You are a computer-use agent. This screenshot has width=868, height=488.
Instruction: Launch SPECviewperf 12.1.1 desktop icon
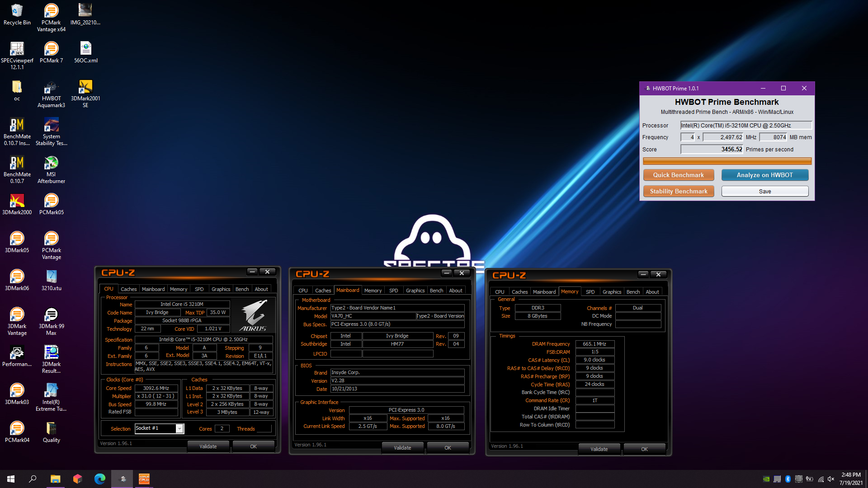tap(17, 56)
